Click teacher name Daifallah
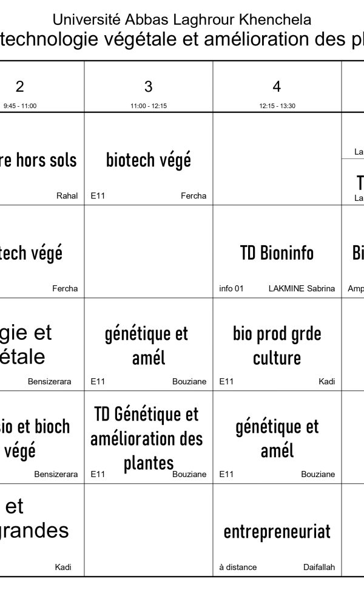Screen dimensions: 364x607 pos(319,567)
